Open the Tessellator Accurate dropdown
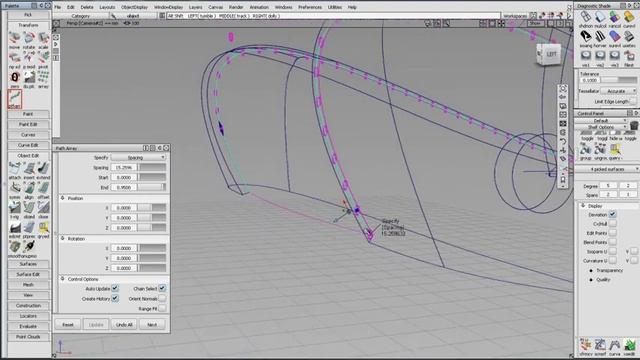This screenshot has height=360, width=640. point(618,91)
